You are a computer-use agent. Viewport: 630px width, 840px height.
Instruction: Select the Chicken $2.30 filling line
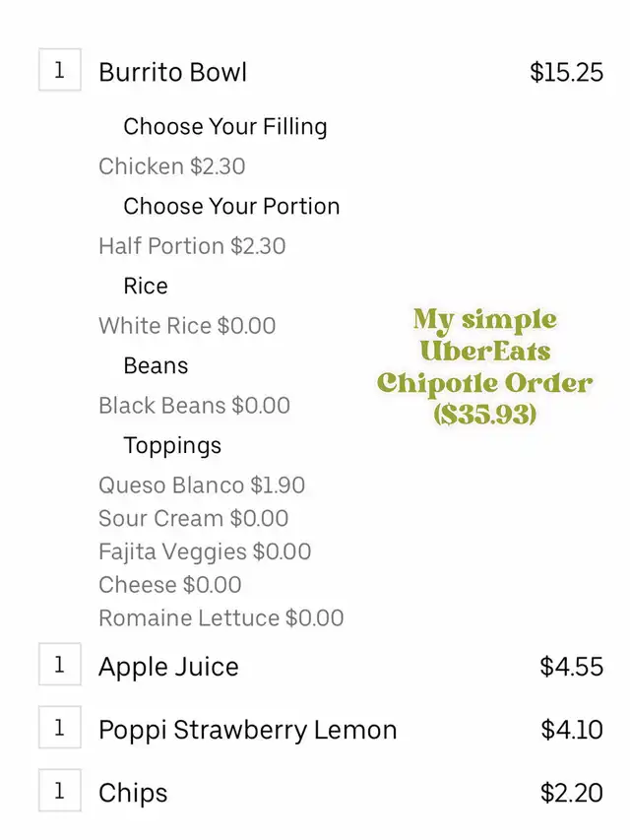tap(172, 166)
